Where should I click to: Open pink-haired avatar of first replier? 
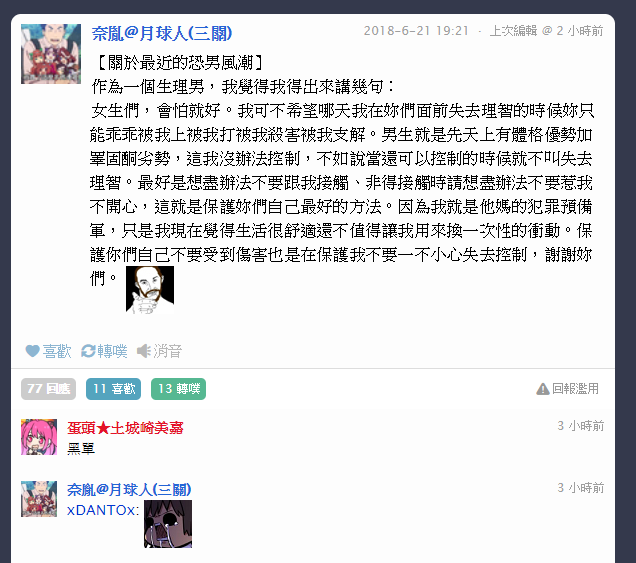39,437
